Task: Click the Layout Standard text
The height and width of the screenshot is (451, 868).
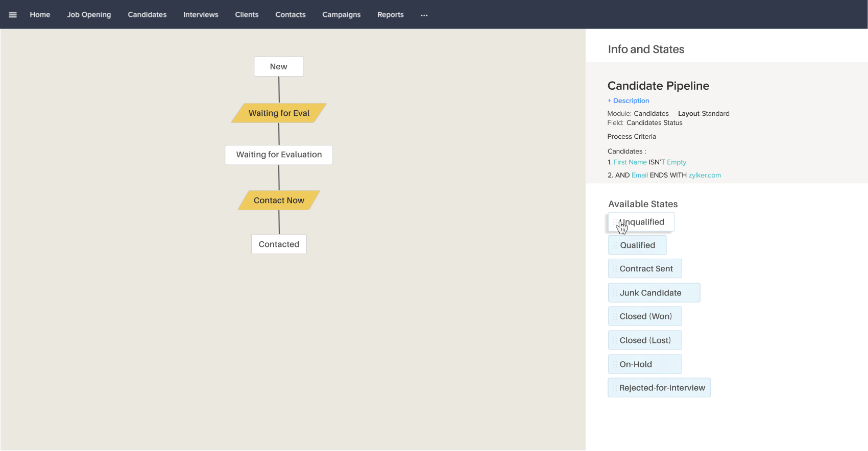Action: [x=704, y=114]
